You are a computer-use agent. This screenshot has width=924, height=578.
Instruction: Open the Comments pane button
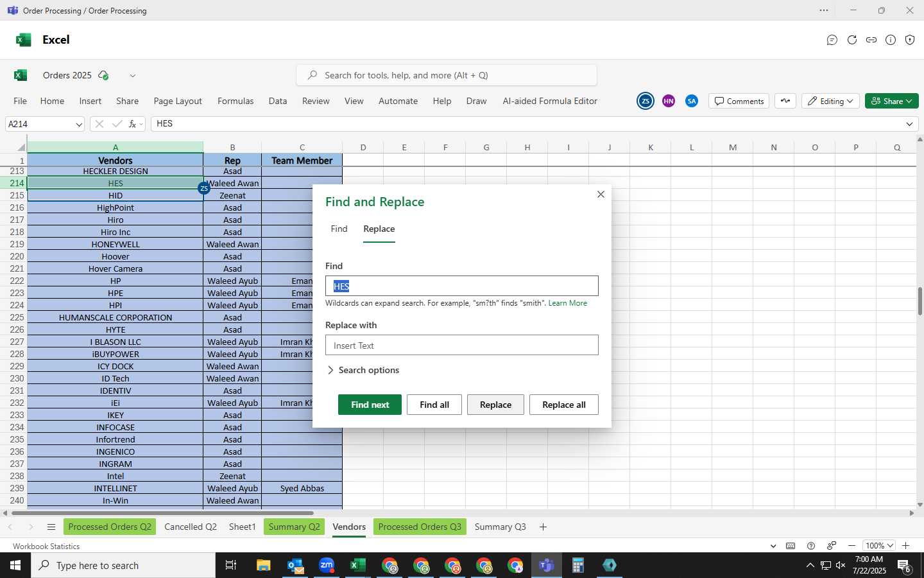739,101
